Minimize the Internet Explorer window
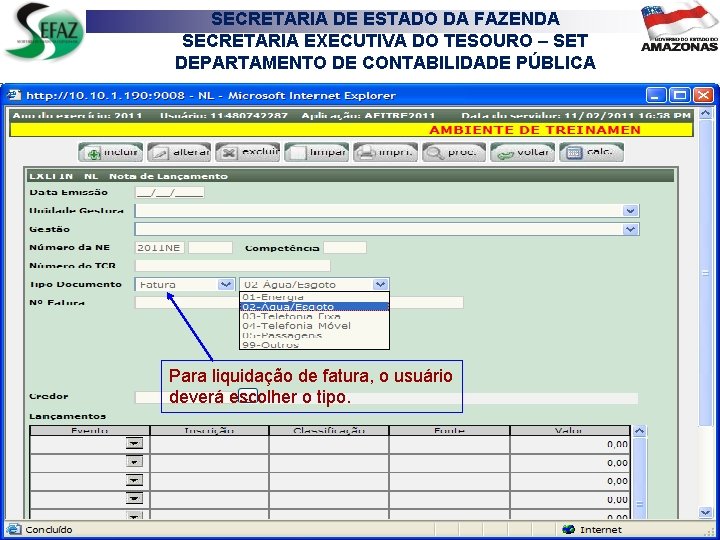This screenshot has height=540, width=720. pos(656,95)
